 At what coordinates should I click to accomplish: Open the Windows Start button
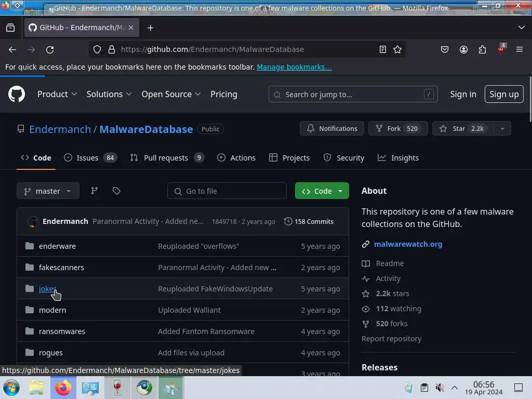(11, 388)
